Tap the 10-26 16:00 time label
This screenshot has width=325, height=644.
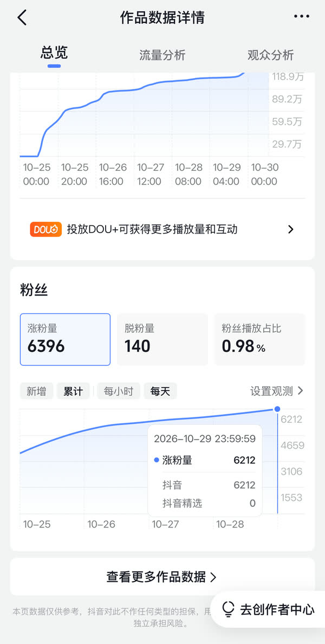point(113,174)
